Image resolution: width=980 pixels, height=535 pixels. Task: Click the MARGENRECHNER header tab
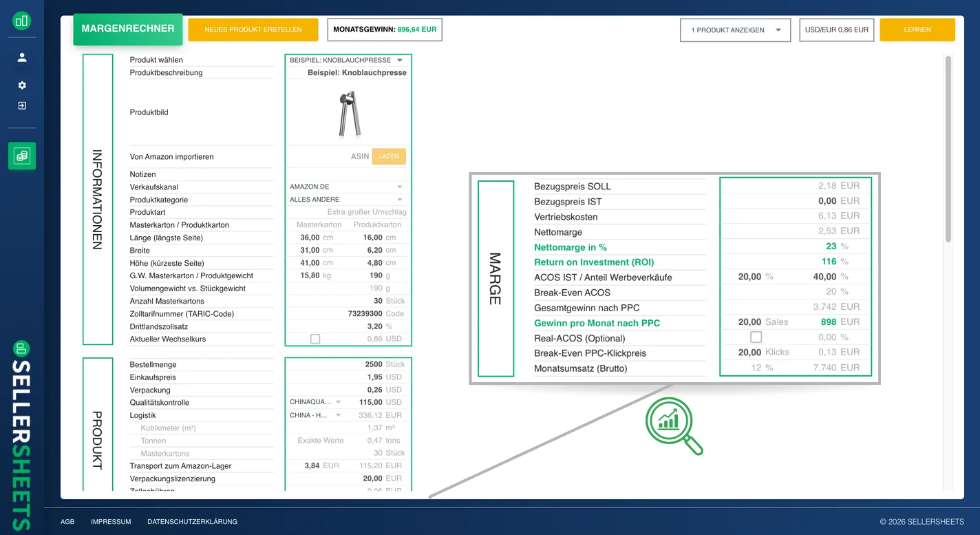128,29
